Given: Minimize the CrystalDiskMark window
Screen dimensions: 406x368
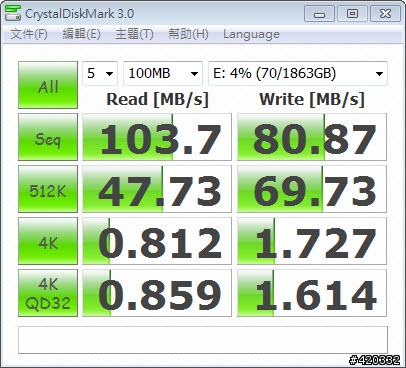Looking at the screenshot, I should click(x=319, y=14).
